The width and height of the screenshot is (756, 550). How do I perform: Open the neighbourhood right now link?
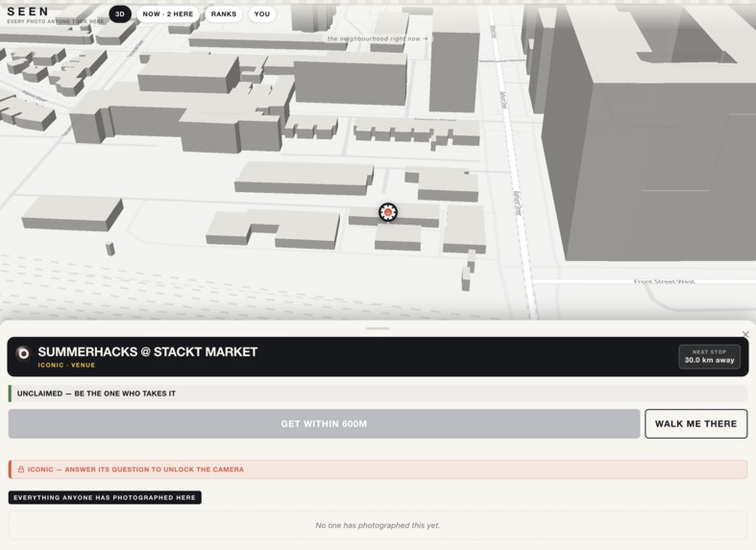click(x=377, y=38)
